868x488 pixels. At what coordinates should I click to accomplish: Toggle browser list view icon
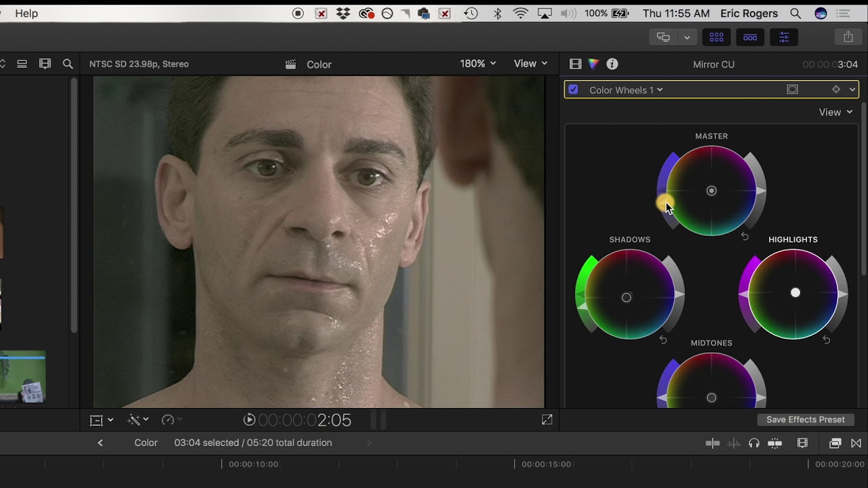coord(22,64)
